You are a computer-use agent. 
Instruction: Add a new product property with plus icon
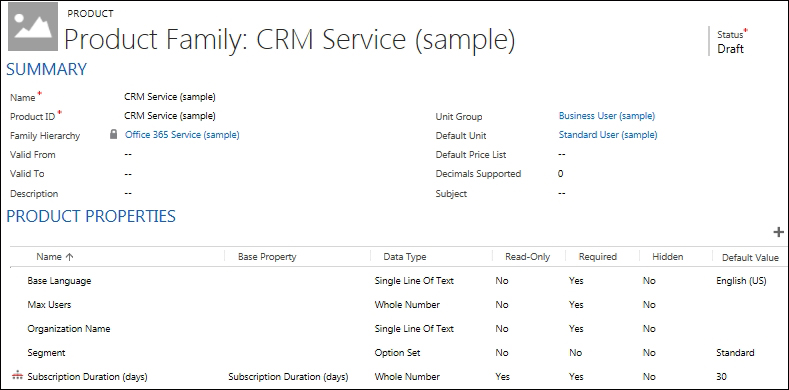pos(778,232)
